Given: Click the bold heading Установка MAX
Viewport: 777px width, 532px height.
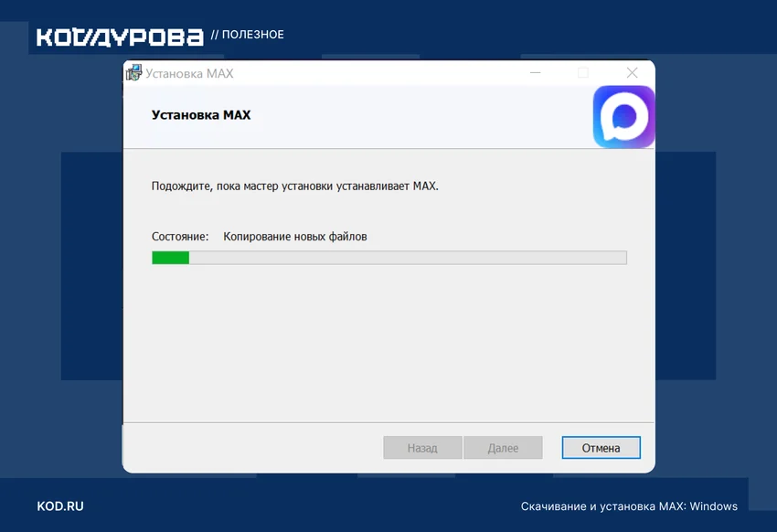Looking at the screenshot, I should pos(201,115).
